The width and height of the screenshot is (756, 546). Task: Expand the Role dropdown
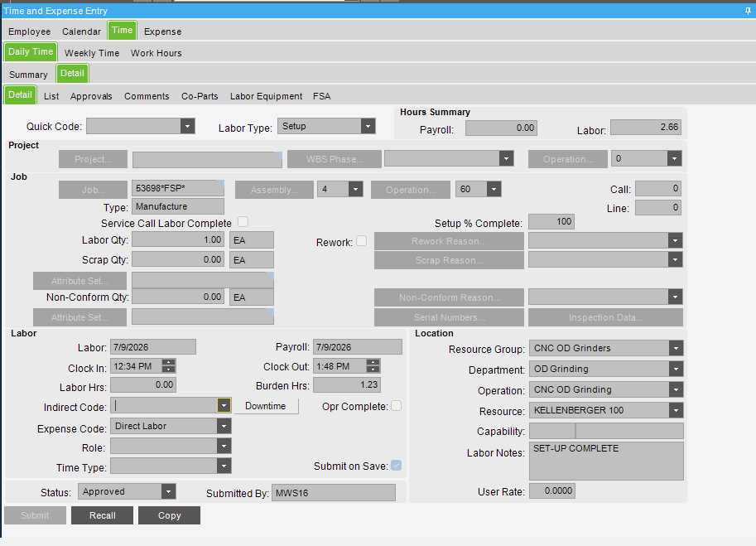(x=224, y=446)
